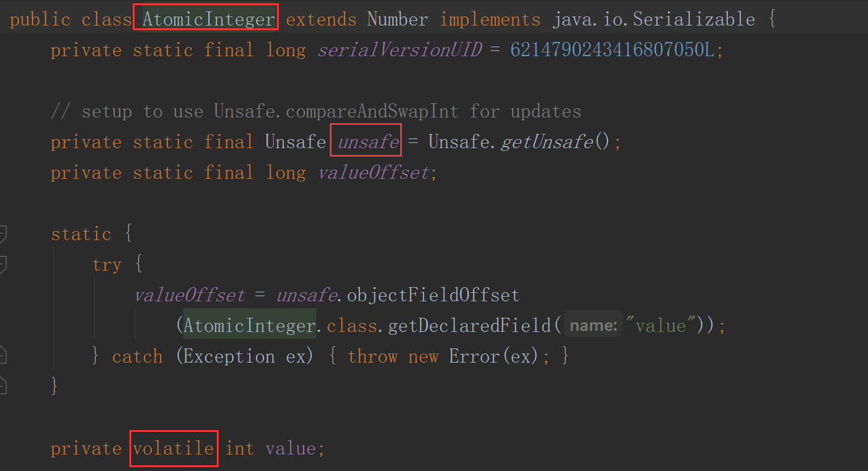
Task: Click valueOffset in the assignment statement
Action: pos(190,295)
